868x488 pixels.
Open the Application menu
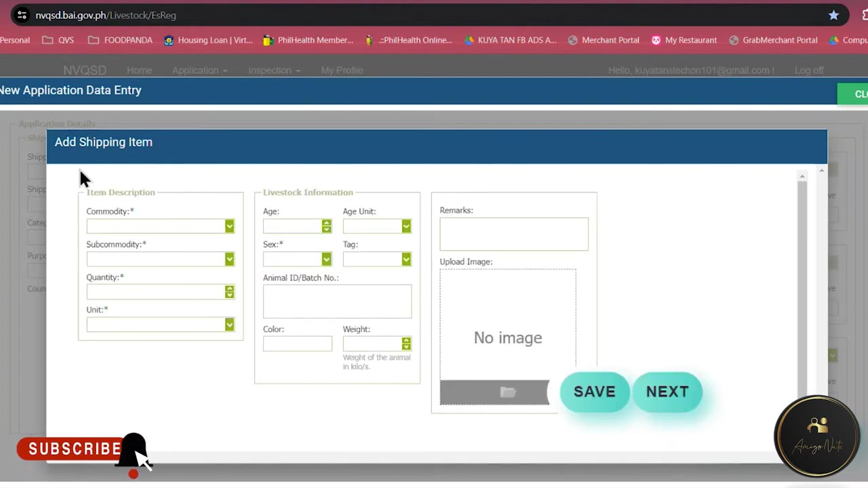[x=199, y=70]
